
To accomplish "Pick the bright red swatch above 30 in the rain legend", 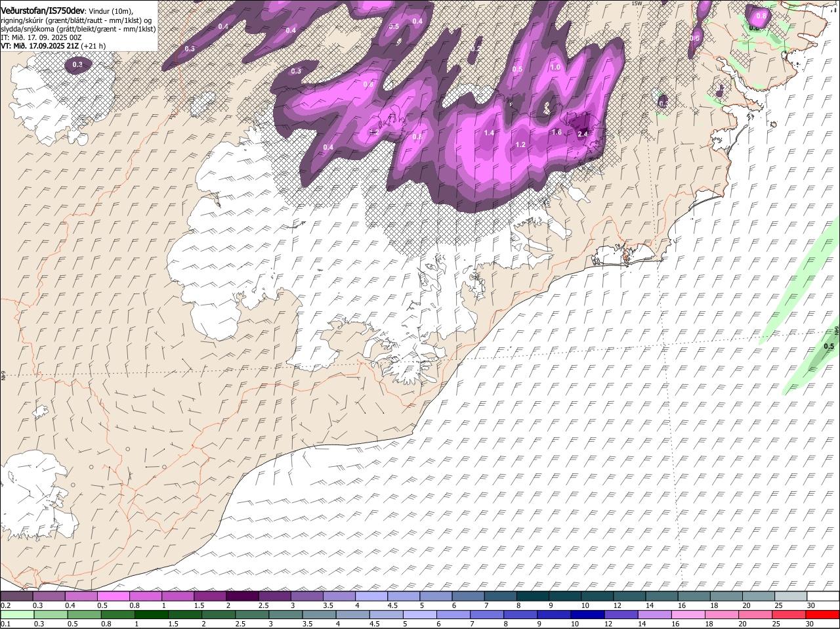I will tap(824, 615).
